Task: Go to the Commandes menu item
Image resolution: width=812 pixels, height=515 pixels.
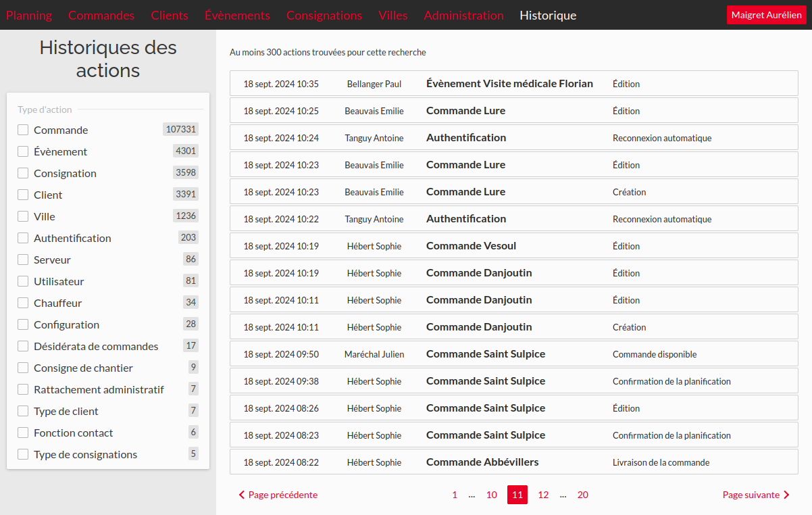Action: 101,15
